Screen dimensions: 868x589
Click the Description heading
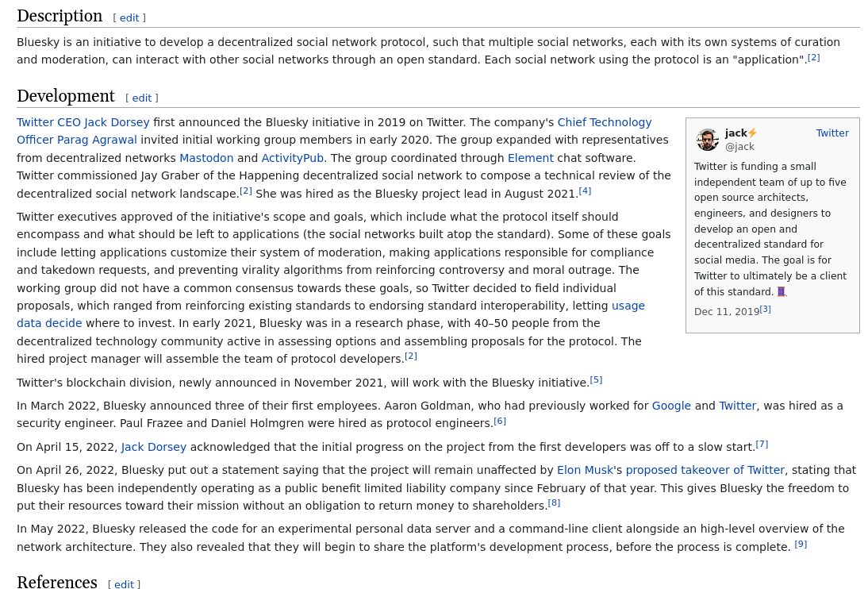(60, 16)
